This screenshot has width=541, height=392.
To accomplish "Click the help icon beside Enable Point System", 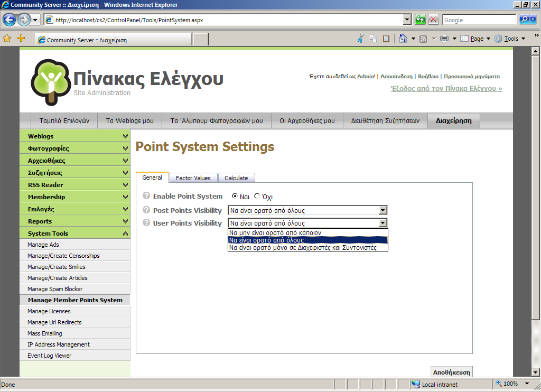I will tap(146, 196).
